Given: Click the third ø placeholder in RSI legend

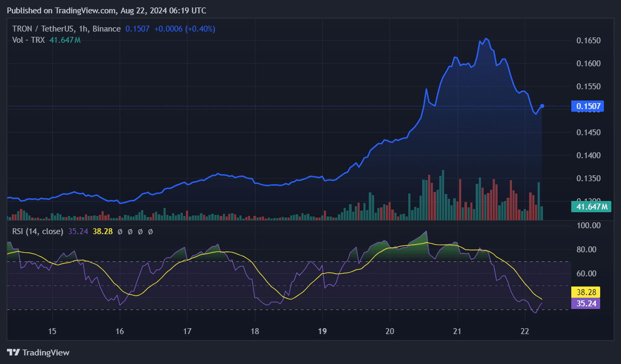Looking at the screenshot, I should (x=139, y=231).
